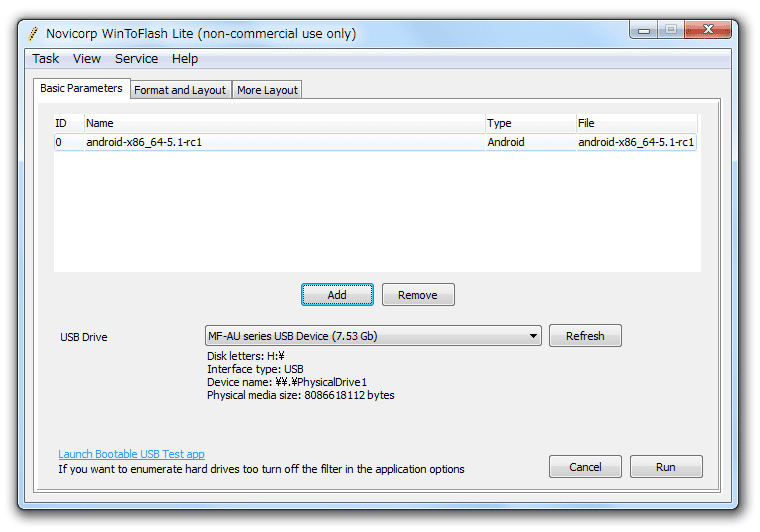Click the File column header
The height and width of the screenshot is (532, 760).
(x=636, y=123)
